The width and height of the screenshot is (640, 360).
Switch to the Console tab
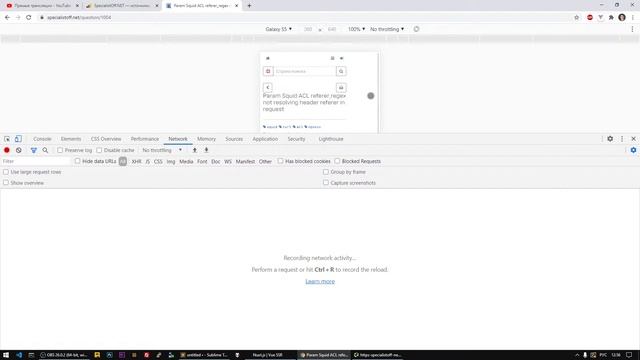point(42,139)
